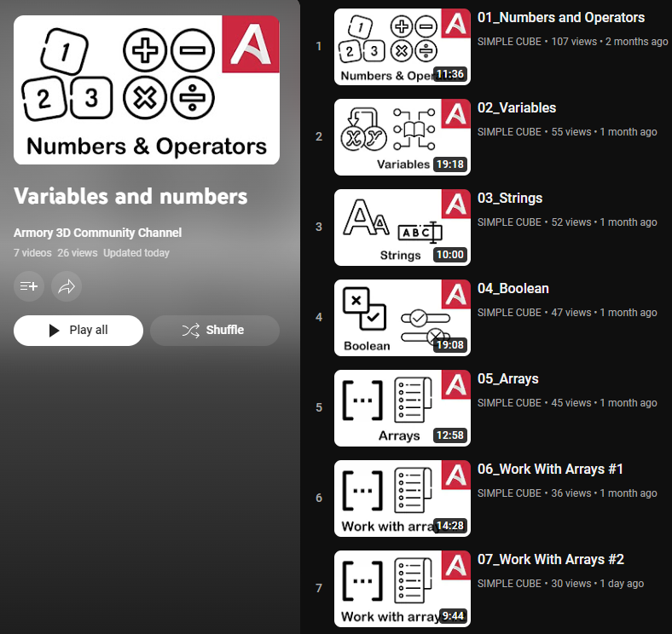Click '47 views' on 04_Boolean
Image resolution: width=672 pixels, height=634 pixels.
click(x=571, y=313)
